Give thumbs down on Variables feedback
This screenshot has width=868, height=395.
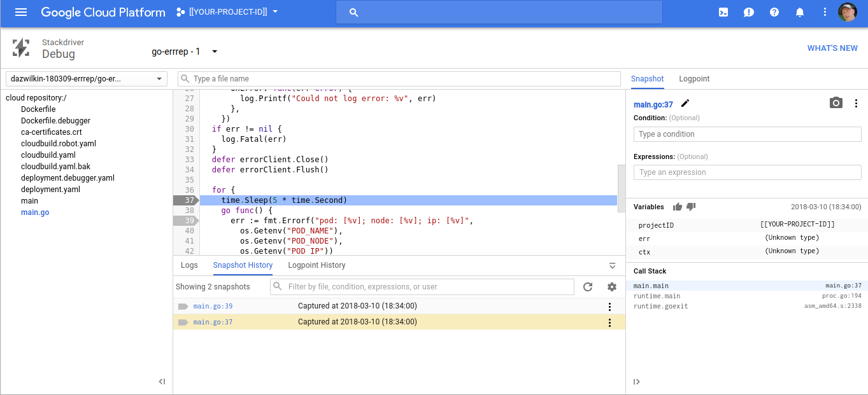coord(692,206)
